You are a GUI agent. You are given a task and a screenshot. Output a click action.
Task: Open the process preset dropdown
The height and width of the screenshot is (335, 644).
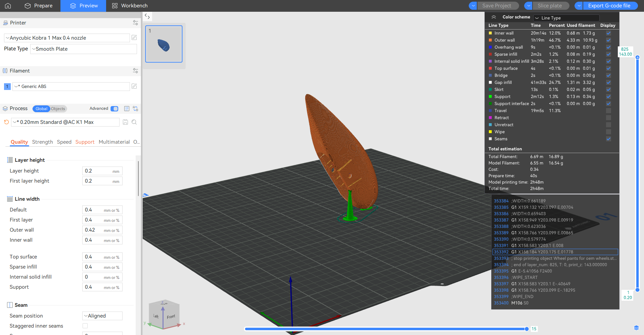point(65,122)
